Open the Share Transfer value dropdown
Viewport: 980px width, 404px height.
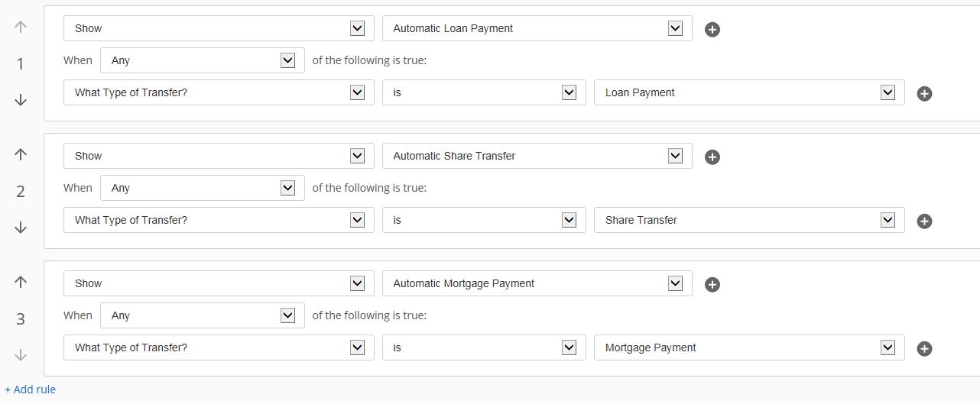(x=749, y=220)
